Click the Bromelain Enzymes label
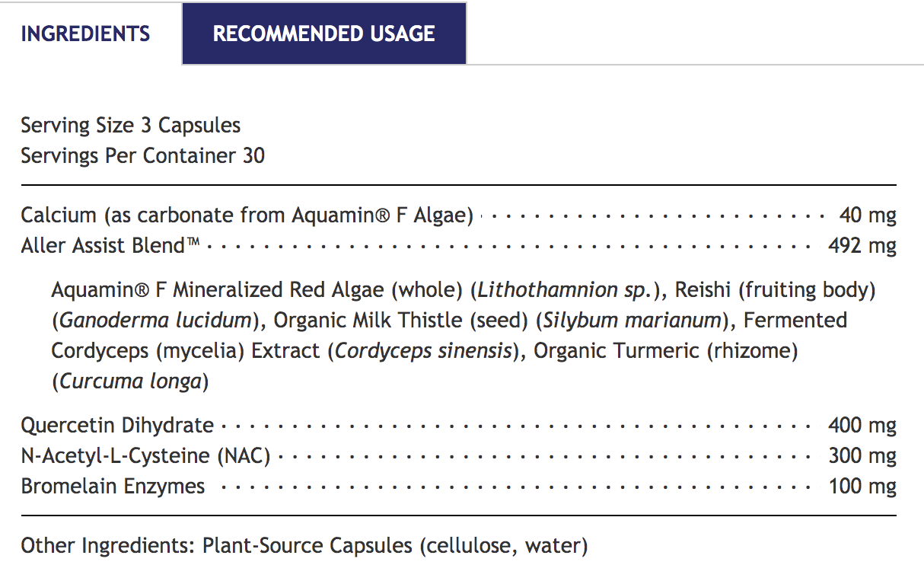Image resolution: width=924 pixels, height=565 pixels. click(x=113, y=487)
